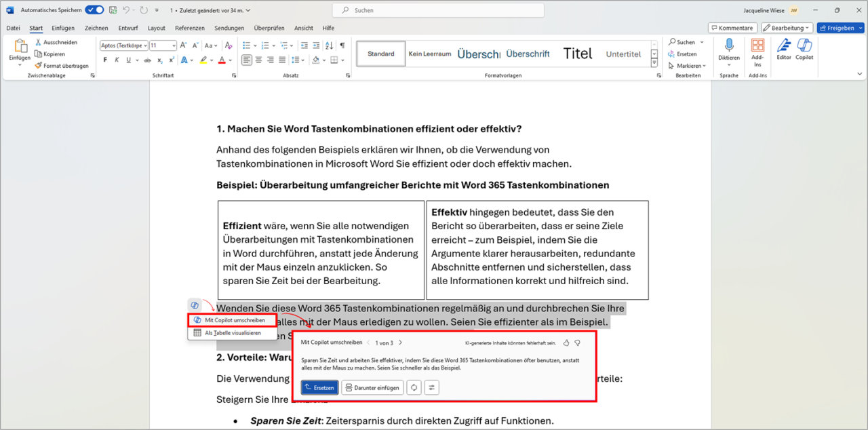Expand the Formatvorlagen gallery arrow
Viewport: 868px width, 430px height.
tap(654, 62)
